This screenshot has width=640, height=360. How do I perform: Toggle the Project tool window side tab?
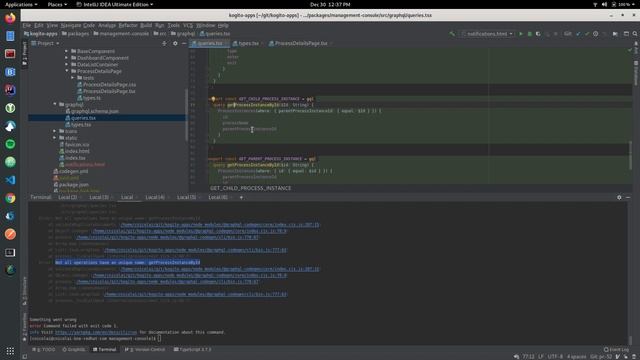[x=24, y=53]
